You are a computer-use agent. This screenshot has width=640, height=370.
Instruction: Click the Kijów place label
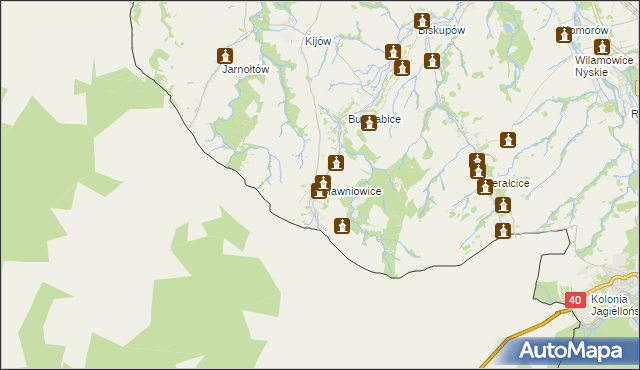318,41
